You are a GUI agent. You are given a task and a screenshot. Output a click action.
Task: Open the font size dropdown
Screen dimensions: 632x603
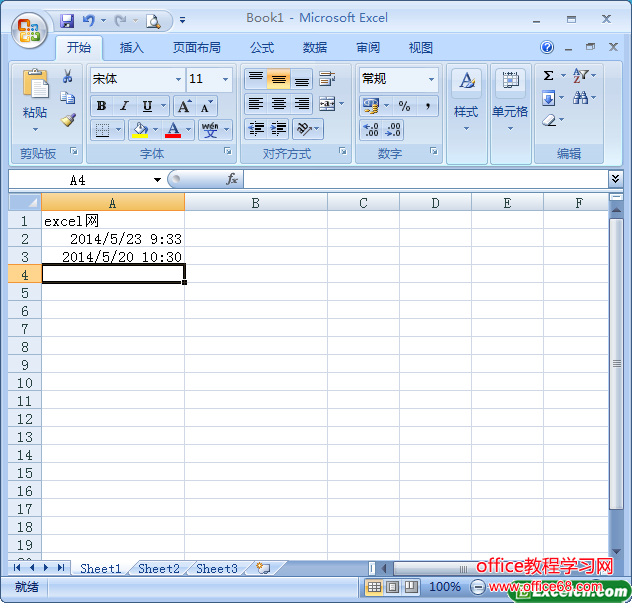(225, 79)
